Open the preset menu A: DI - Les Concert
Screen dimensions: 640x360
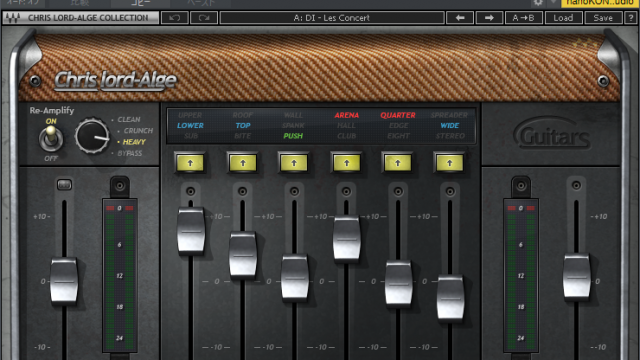tap(332, 18)
